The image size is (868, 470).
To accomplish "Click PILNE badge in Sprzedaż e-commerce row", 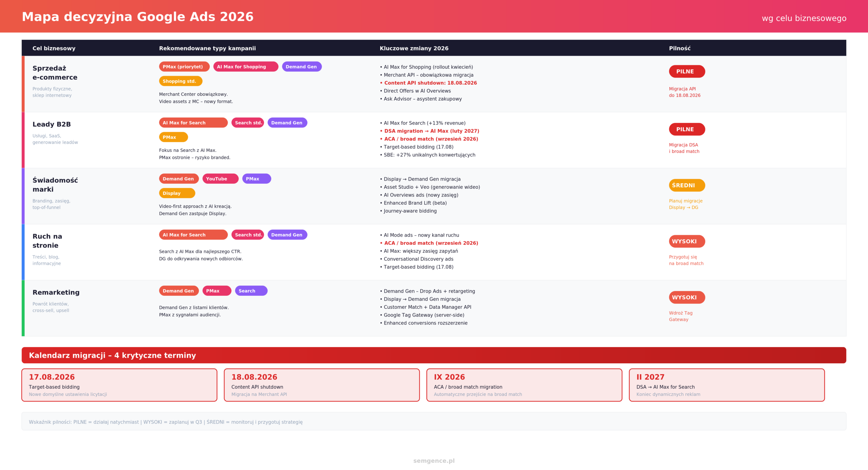I will pyautogui.click(x=687, y=71).
